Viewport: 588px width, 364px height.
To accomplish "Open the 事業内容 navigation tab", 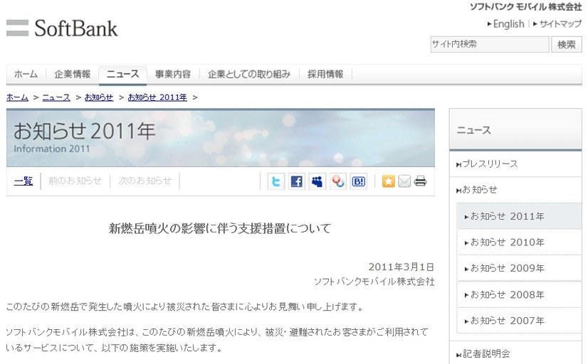I will pyautogui.click(x=173, y=74).
